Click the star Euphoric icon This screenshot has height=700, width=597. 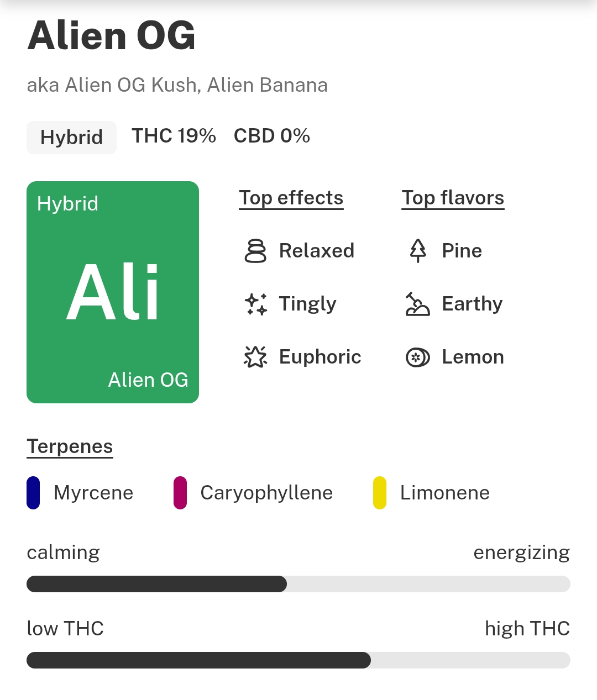[255, 357]
